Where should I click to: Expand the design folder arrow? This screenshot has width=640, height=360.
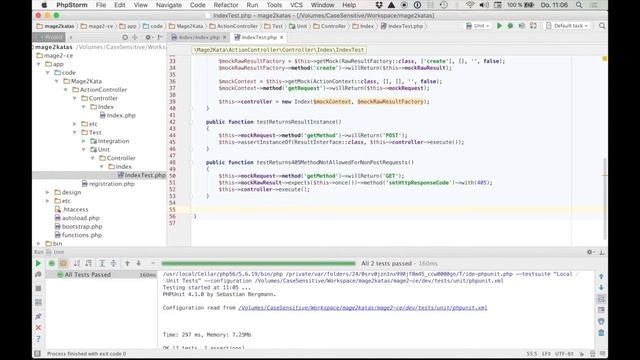(x=48, y=192)
